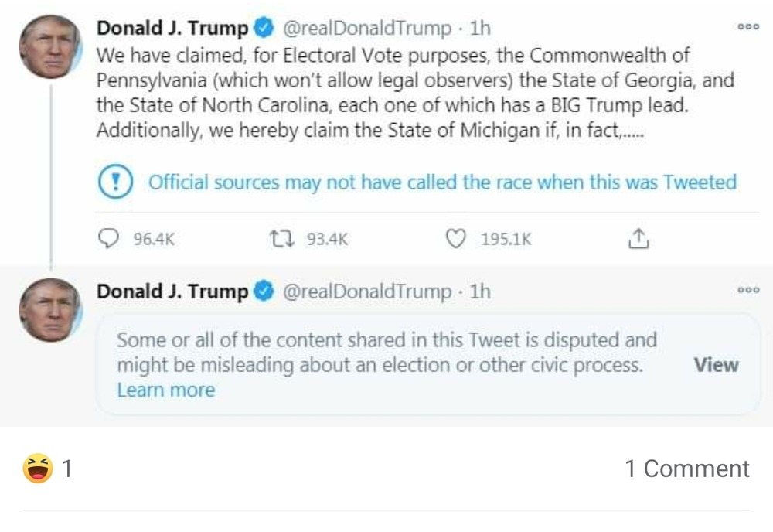Retweet the first tweet with 93.4K retweets
Viewport: 773px width, 532px height.
point(279,240)
